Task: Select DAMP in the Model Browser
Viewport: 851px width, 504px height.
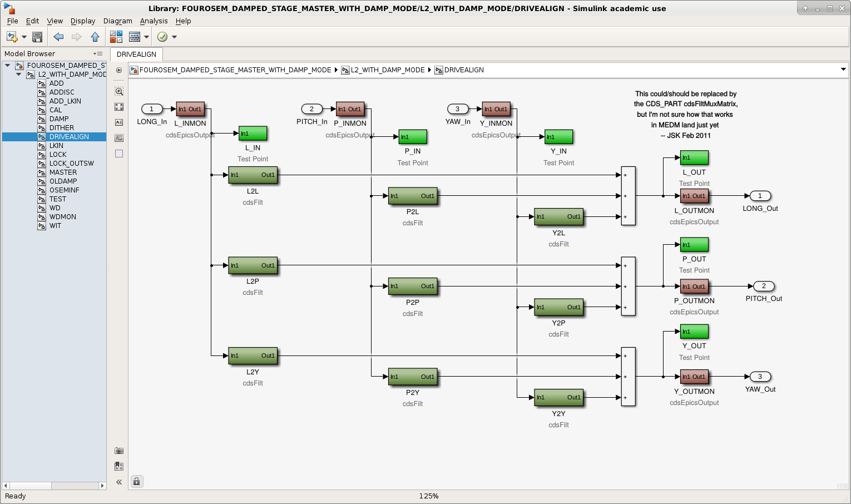Action: (x=59, y=119)
